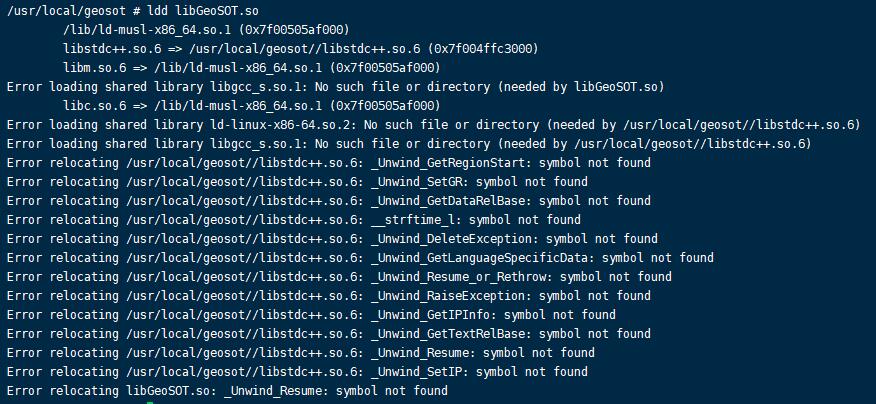
Task: Click the last line 'Error relocating libGeoSOT.so'
Action: (x=227, y=391)
